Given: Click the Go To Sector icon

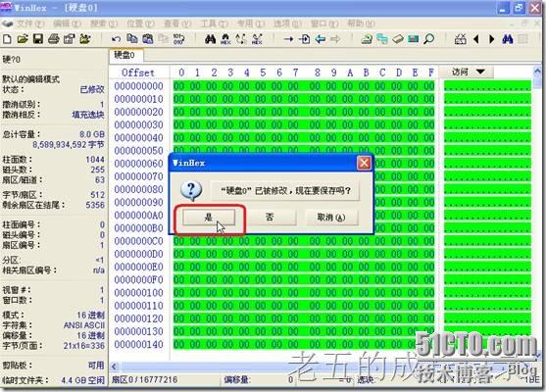Looking at the screenshot, I should [x=304, y=38].
